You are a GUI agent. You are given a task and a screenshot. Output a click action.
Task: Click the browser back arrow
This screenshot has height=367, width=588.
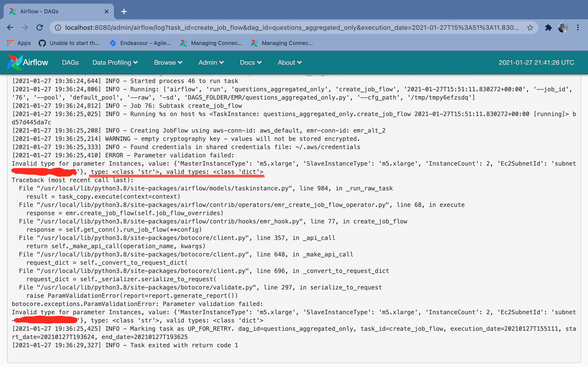pos(10,28)
